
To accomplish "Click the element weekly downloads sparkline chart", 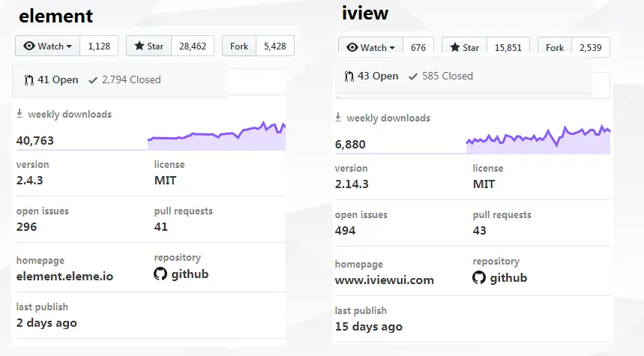I will pos(217,136).
